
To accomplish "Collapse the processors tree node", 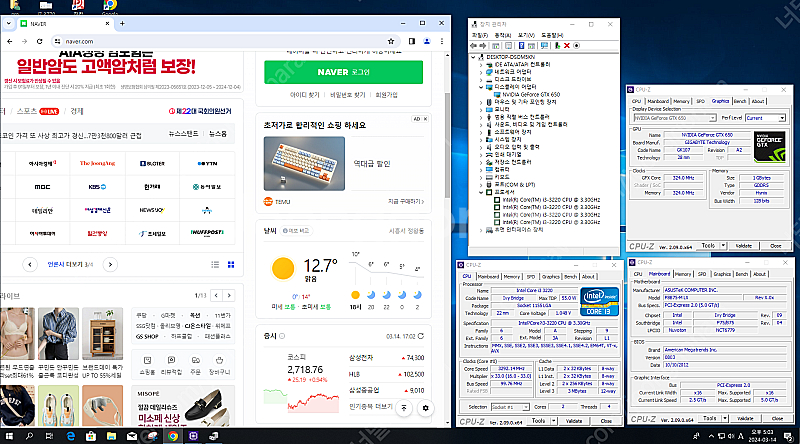I will [x=481, y=192].
